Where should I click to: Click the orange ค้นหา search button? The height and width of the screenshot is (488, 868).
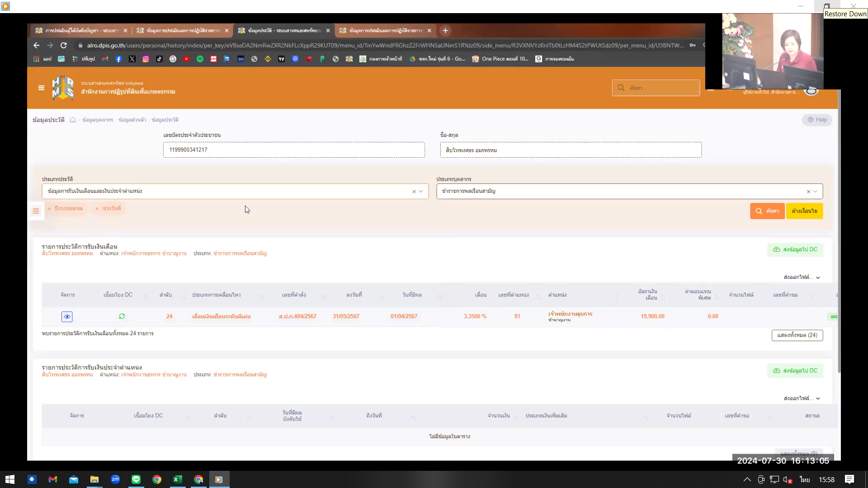[x=767, y=211]
